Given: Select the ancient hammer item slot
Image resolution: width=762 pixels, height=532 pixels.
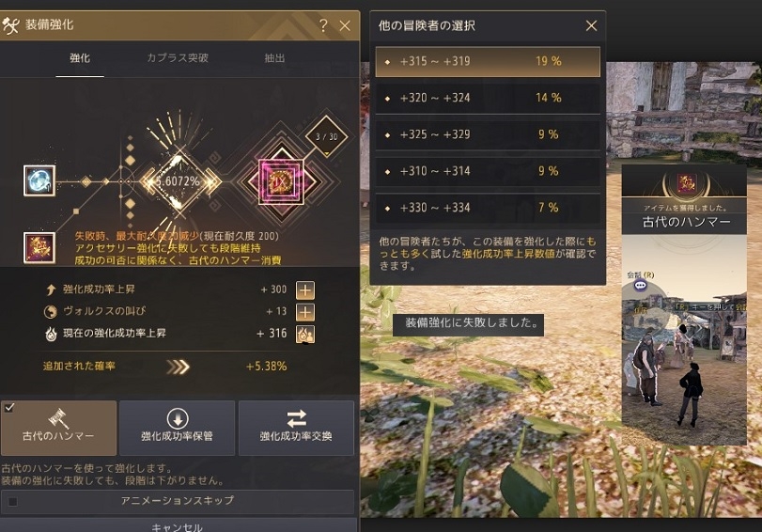Looking at the screenshot, I should (x=39, y=247).
